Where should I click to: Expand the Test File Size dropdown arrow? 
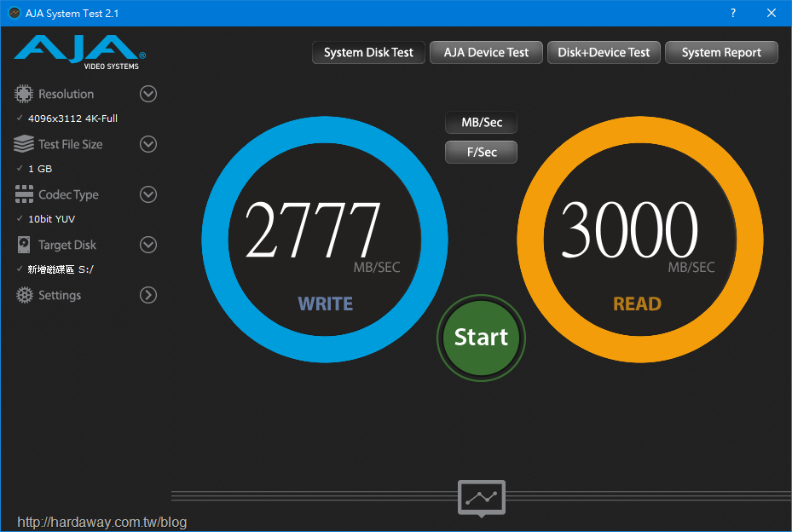point(148,144)
